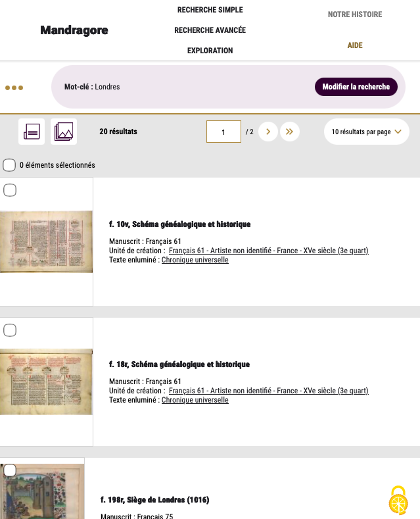
Task: Go to next results page arrow
Action: coord(268,132)
